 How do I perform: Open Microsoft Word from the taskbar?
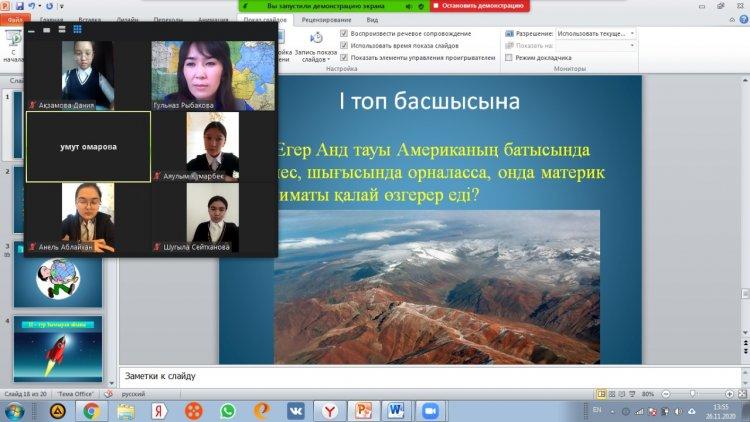pyautogui.click(x=396, y=410)
